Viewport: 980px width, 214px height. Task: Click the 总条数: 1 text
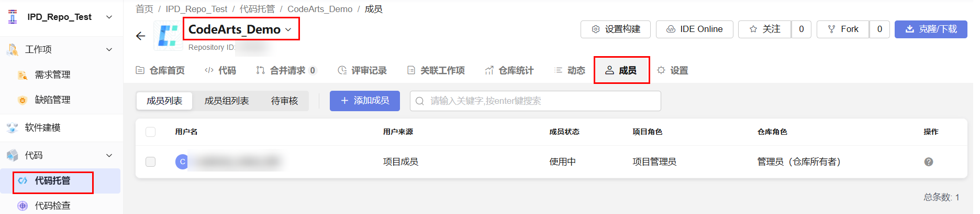pos(941,197)
